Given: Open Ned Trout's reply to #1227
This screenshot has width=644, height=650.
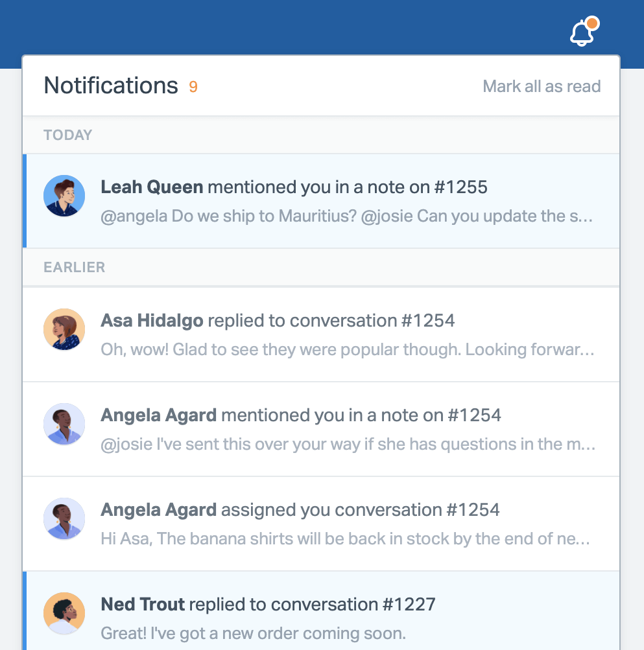Looking at the screenshot, I should coord(268,605).
